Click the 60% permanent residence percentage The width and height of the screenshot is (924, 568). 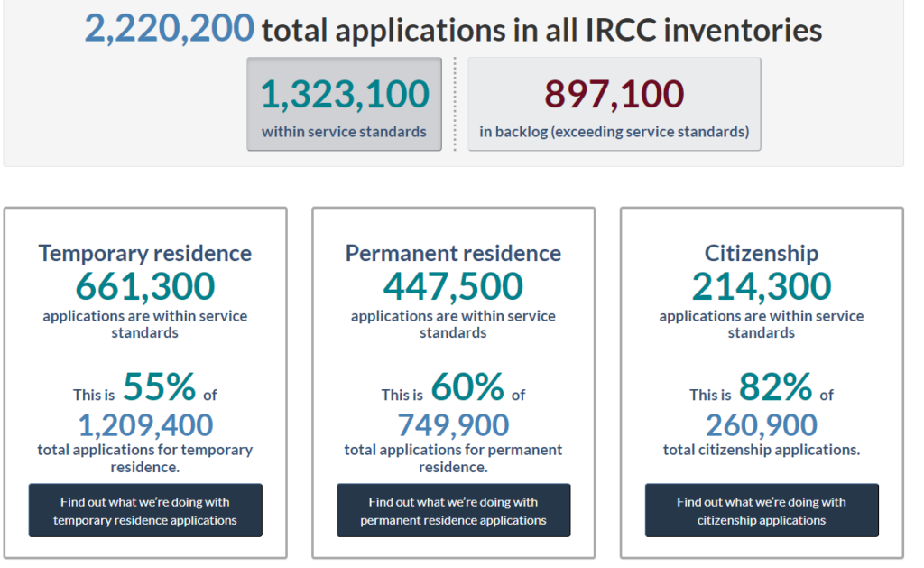pos(467,387)
